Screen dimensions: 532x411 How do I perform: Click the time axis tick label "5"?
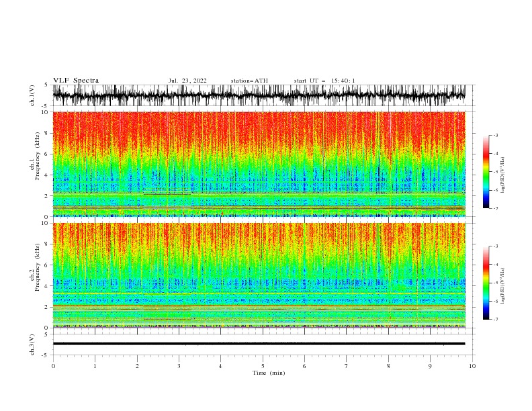(263, 366)
